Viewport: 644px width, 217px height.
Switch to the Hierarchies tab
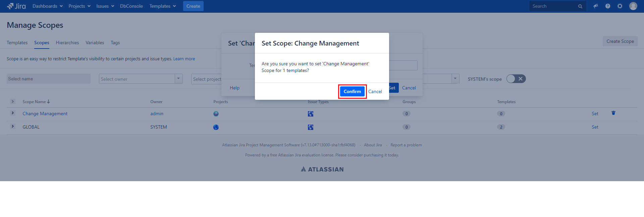67,43
